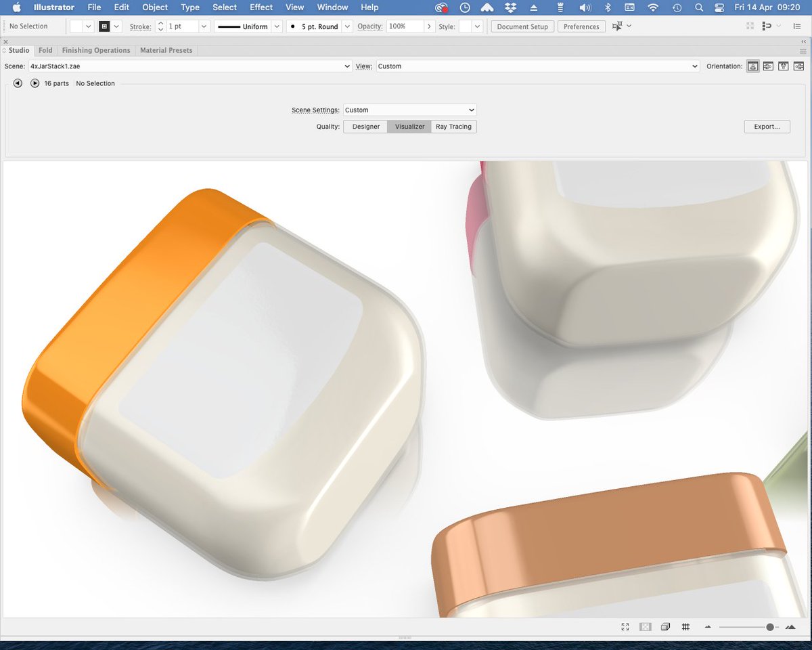The width and height of the screenshot is (812, 650).
Task: Enable Designer quality mode
Action: tap(365, 127)
